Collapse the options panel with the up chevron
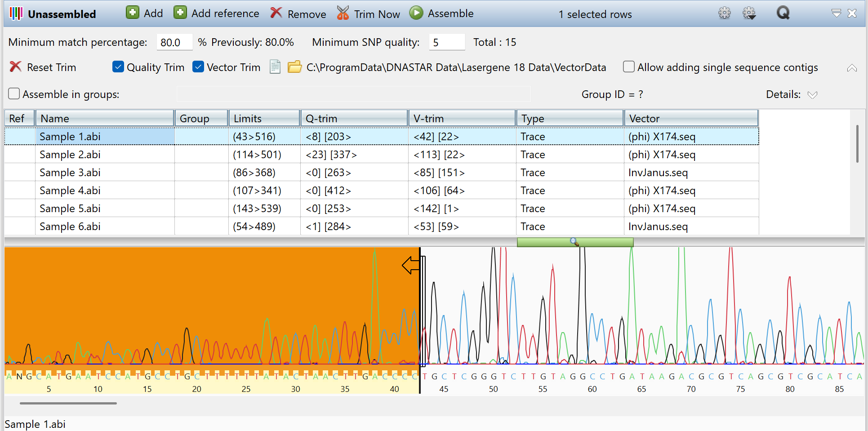The width and height of the screenshot is (868, 431). pyautogui.click(x=852, y=67)
